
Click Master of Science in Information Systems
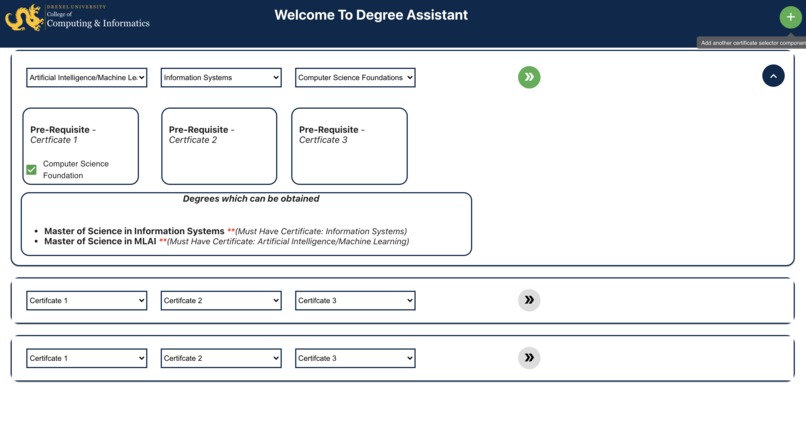coord(134,231)
